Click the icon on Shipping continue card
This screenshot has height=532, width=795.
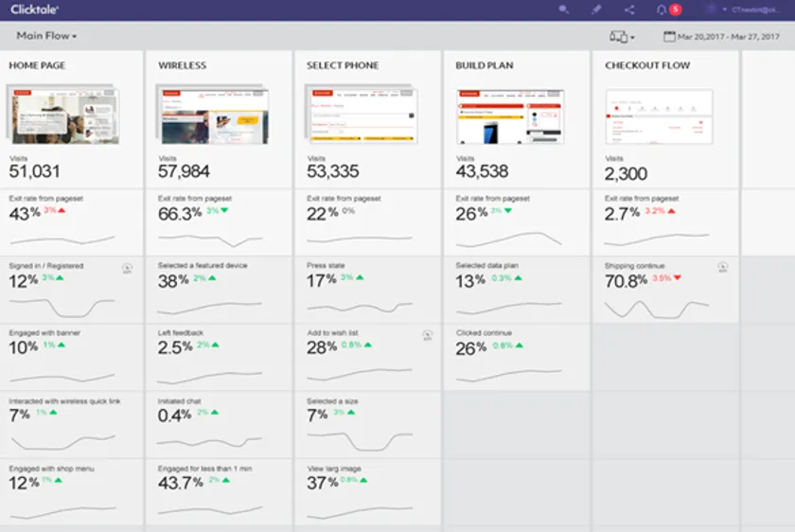click(x=723, y=267)
